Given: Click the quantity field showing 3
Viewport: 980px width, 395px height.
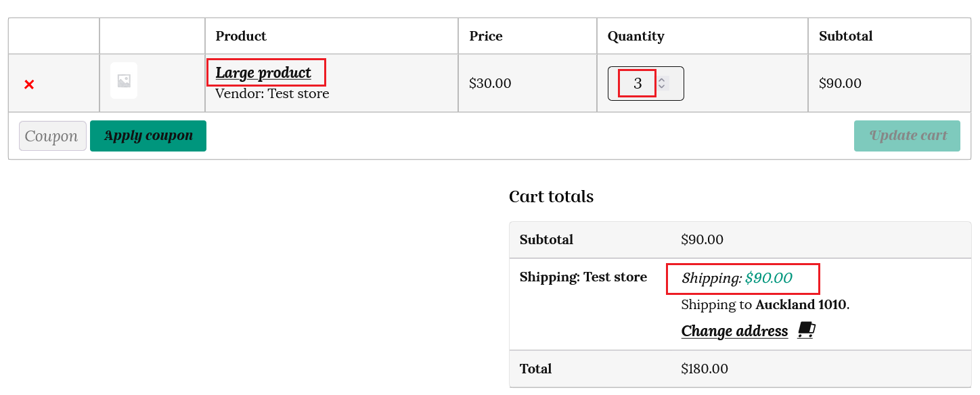Looking at the screenshot, I should tap(637, 83).
